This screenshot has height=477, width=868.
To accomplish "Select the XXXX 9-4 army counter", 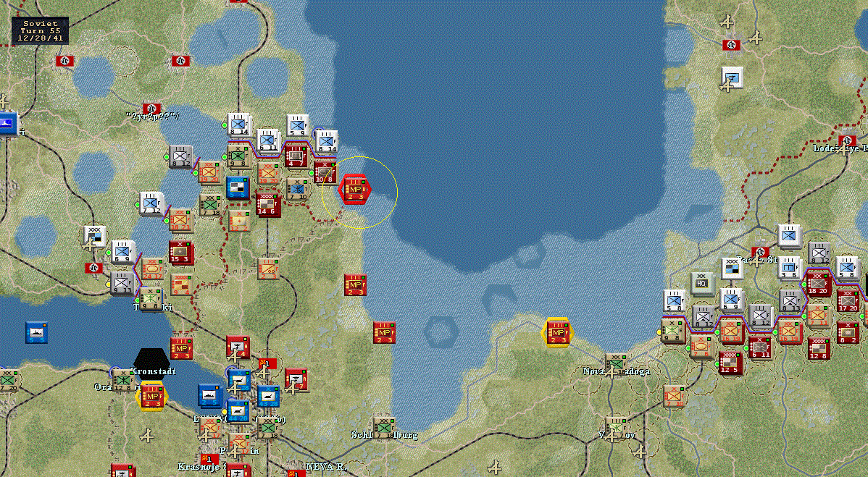I will (x=181, y=284).
